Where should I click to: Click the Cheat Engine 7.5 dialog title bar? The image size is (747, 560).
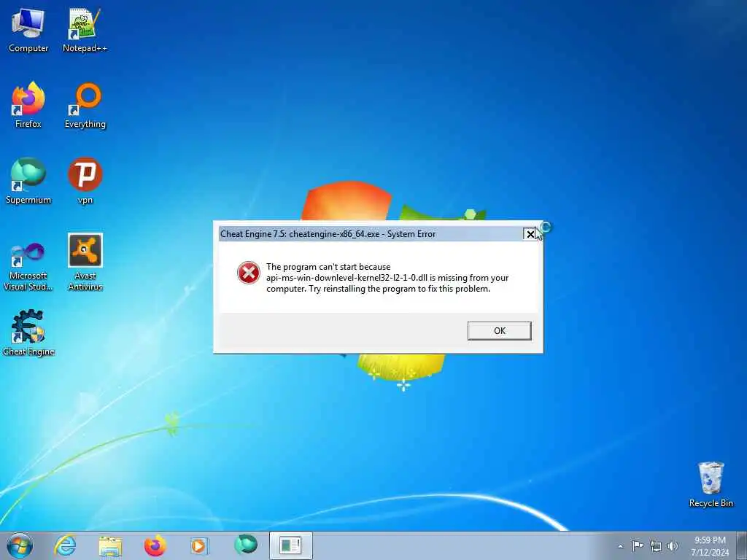tap(371, 234)
